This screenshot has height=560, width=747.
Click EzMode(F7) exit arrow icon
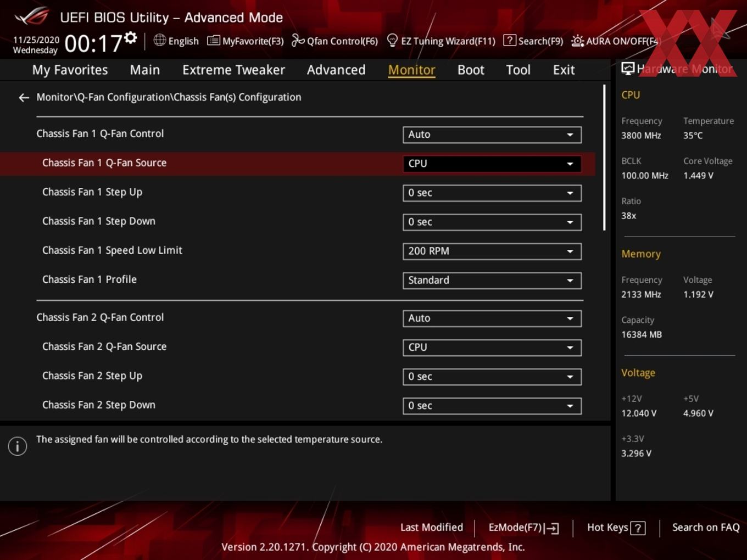[x=552, y=528]
